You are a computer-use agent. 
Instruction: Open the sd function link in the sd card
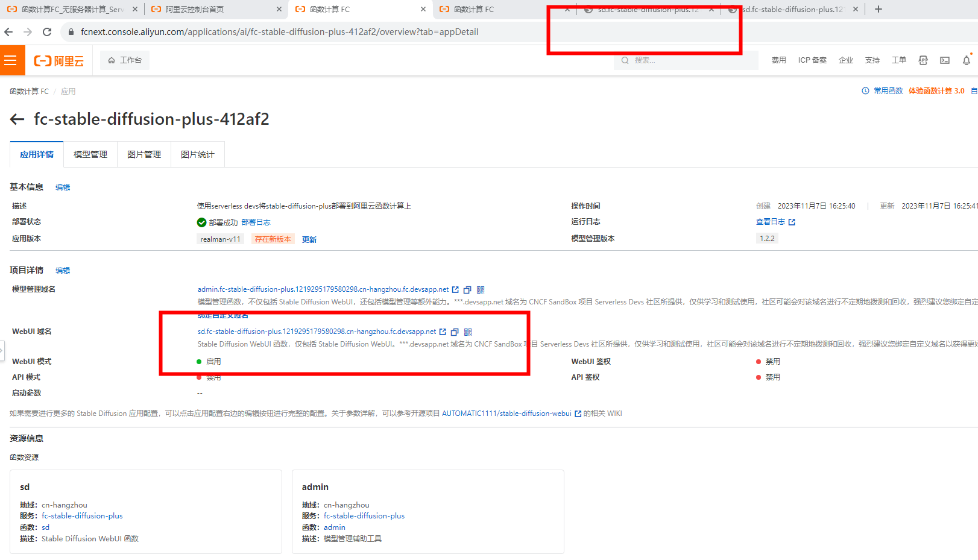click(x=45, y=527)
